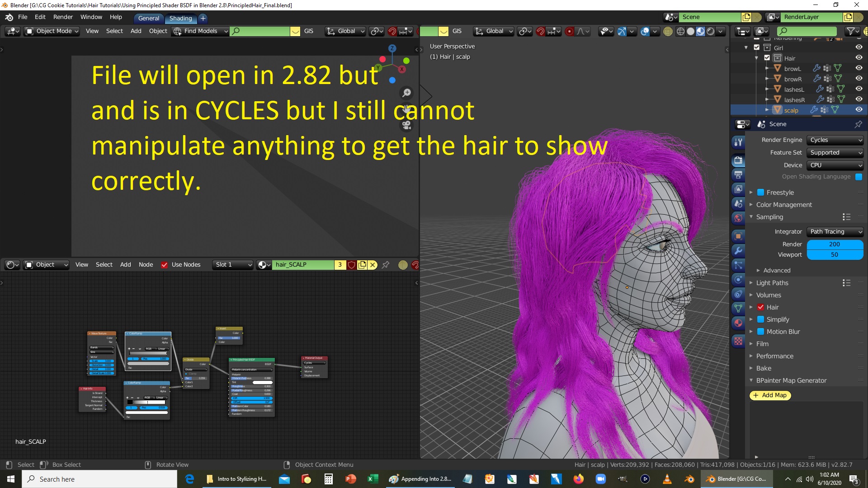Switch viewport to wireframe shading
Viewport: 868px width, 488px height.
click(x=680, y=31)
